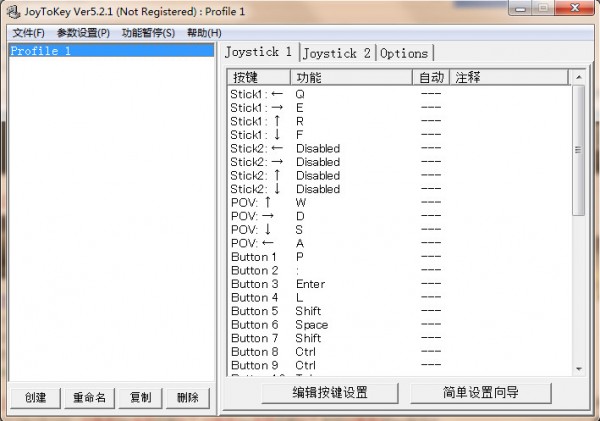This screenshot has width=600, height=421.
Task: Open the 功能暂停(S) menu
Action: pyautogui.click(x=148, y=33)
